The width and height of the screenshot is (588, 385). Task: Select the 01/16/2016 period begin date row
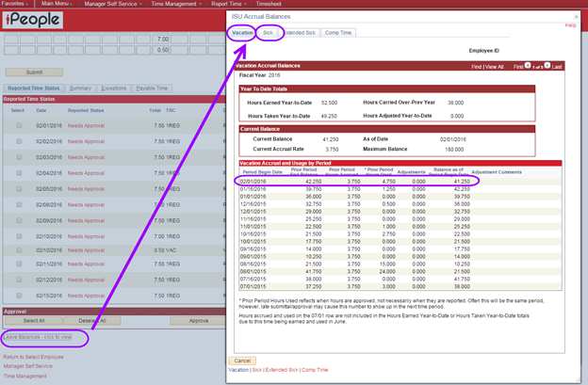coord(400,189)
